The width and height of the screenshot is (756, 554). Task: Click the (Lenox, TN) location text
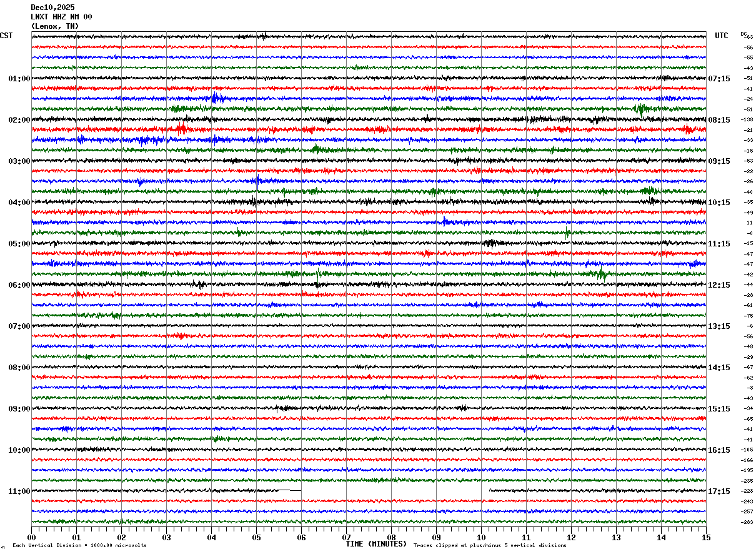pyautogui.click(x=55, y=26)
